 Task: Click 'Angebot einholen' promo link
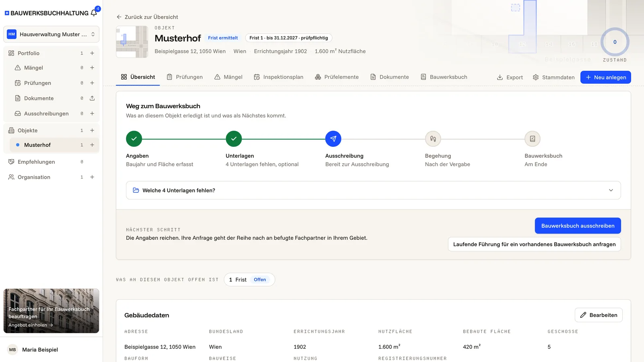click(x=31, y=325)
